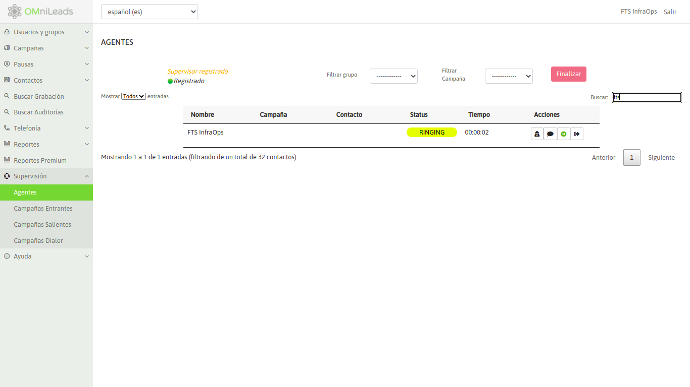The height and width of the screenshot is (387, 690).
Task: Click the Supervisión sidebar icon
Action: (x=7, y=176)
